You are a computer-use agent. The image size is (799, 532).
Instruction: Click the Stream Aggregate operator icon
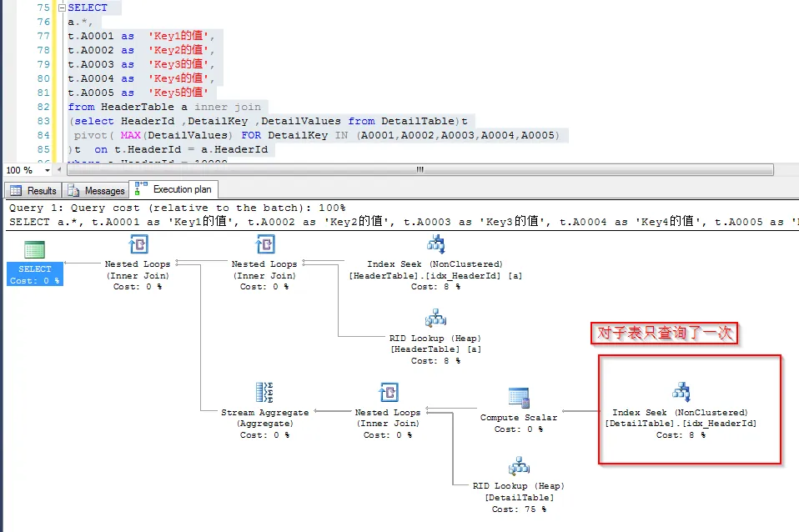264,393
